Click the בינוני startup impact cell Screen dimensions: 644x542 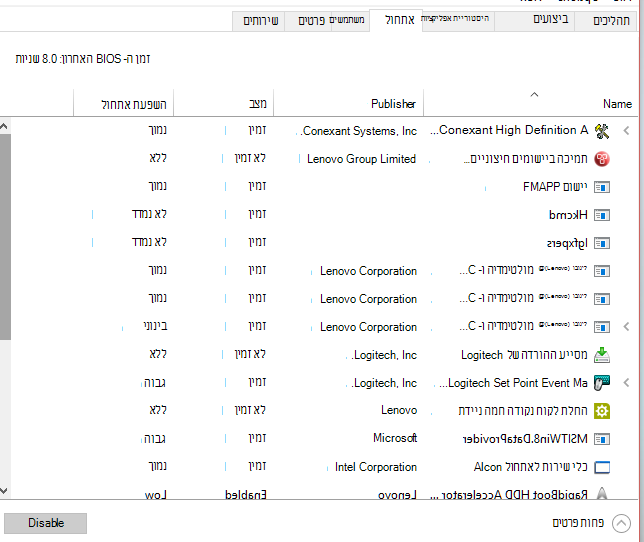[x=155, y=326]
